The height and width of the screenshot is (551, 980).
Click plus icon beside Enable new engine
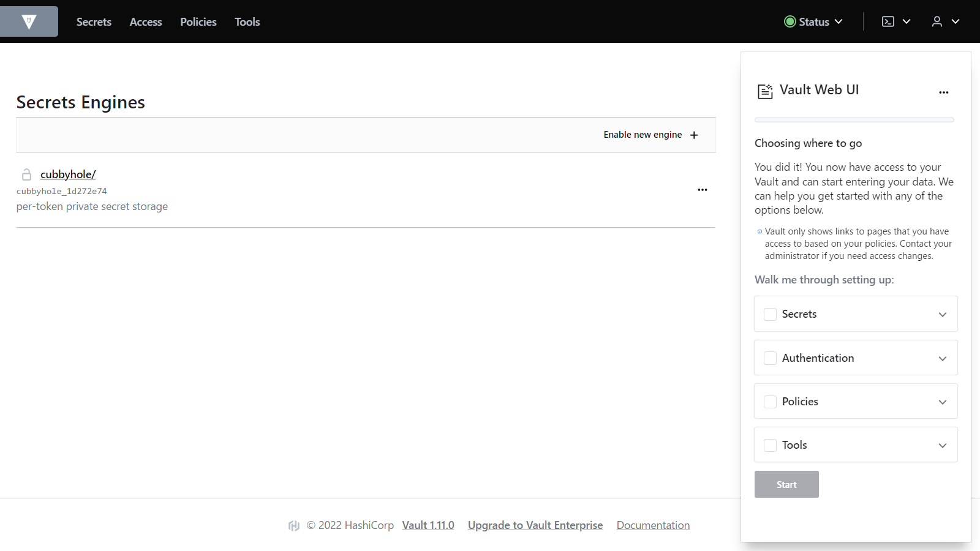pos(694,135)
